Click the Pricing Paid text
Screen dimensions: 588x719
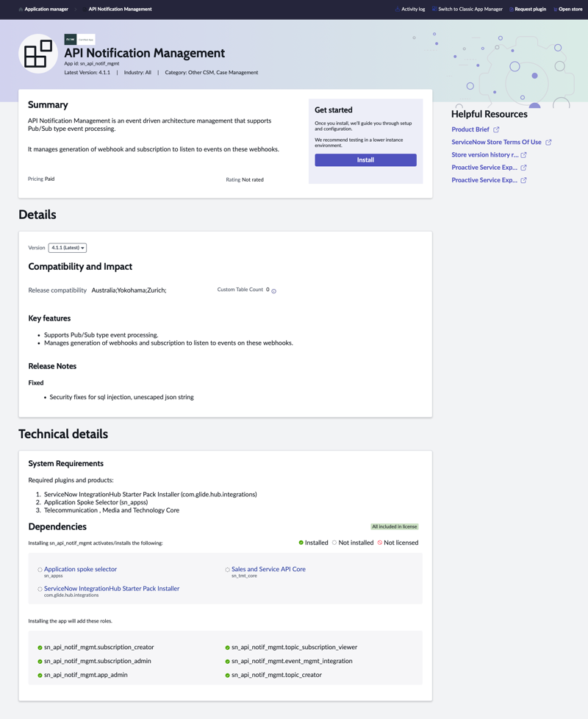pos(41,179)
